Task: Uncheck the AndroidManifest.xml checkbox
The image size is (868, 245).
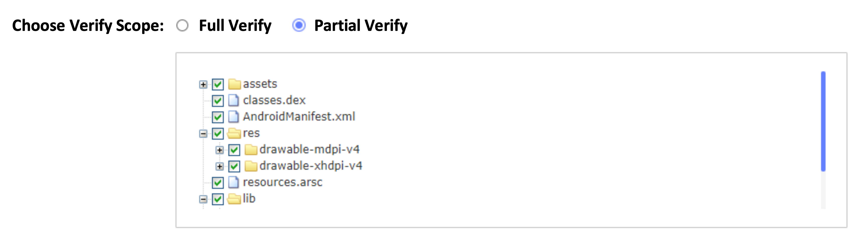Action: click(218, 117)
